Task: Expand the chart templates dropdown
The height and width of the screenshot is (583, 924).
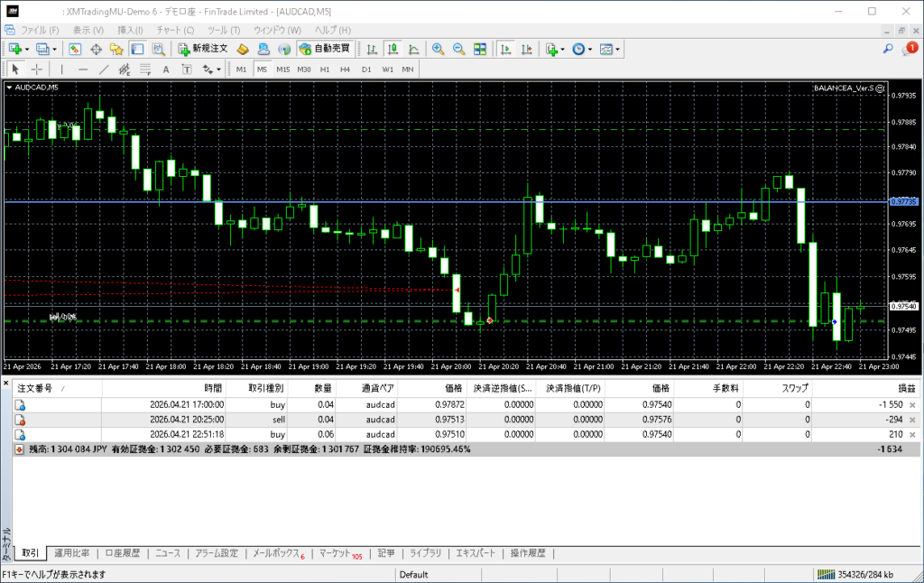Action: [x=618, y=49]
